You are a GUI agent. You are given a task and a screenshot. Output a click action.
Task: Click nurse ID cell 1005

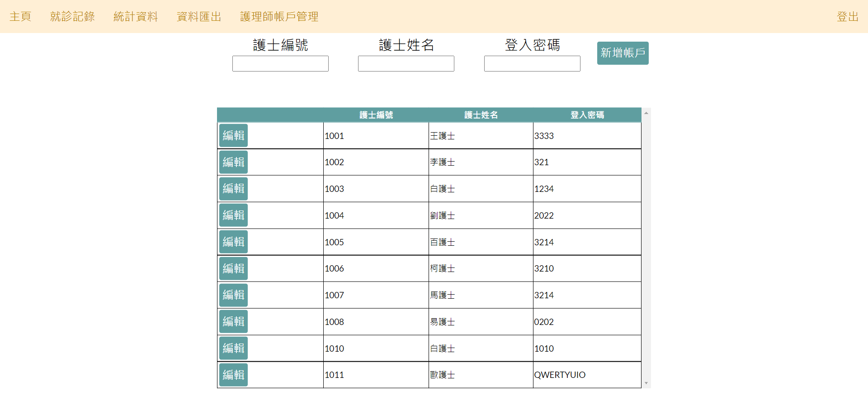tap(376, 242)
